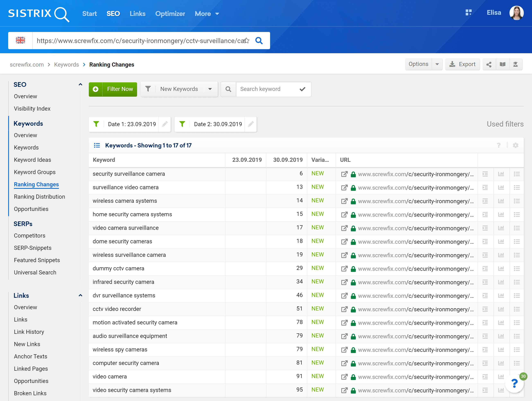
Task: Open table settings gear icon
Action: pyautogui.click(x=515, y=145)
